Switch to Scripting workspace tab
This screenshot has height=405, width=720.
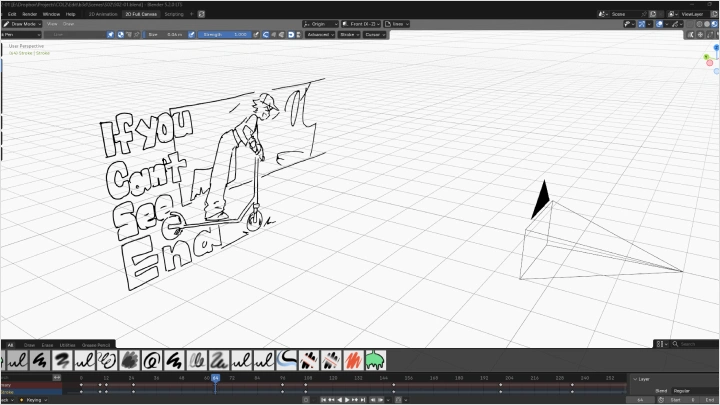[174, 14]
